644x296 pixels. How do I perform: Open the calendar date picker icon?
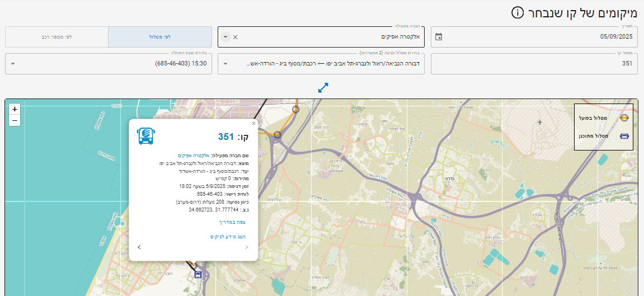point(439,37)
